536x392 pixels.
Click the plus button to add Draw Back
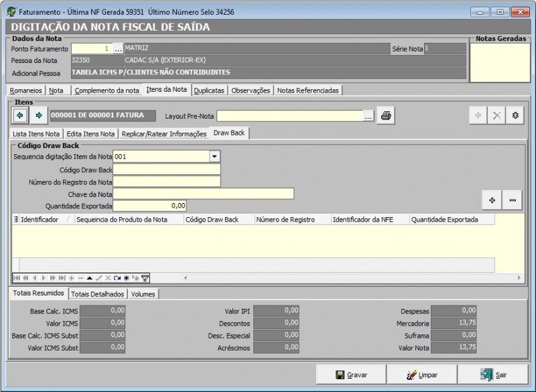click(492, 200)
